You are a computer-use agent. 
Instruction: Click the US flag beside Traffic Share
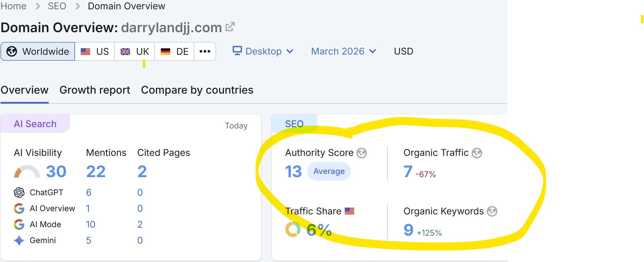coord(350,211)
